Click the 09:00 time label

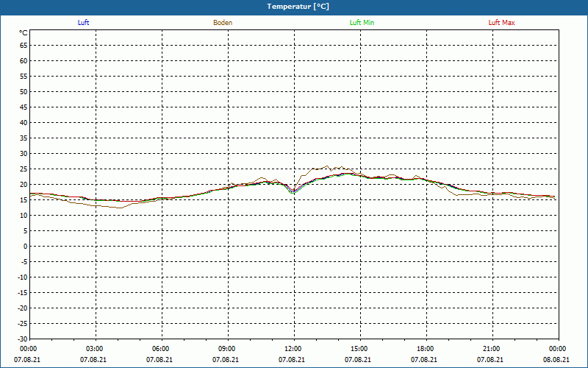(x=227, y=349)
